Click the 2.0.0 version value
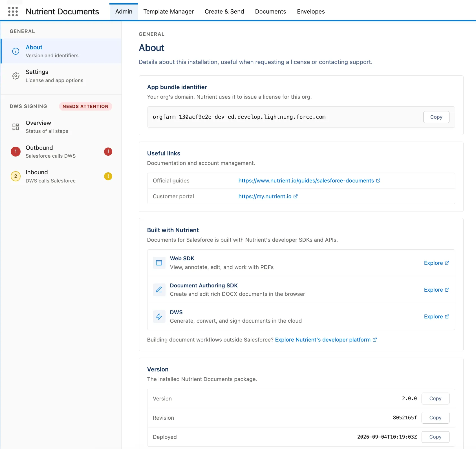 click(x=409, y=399)
